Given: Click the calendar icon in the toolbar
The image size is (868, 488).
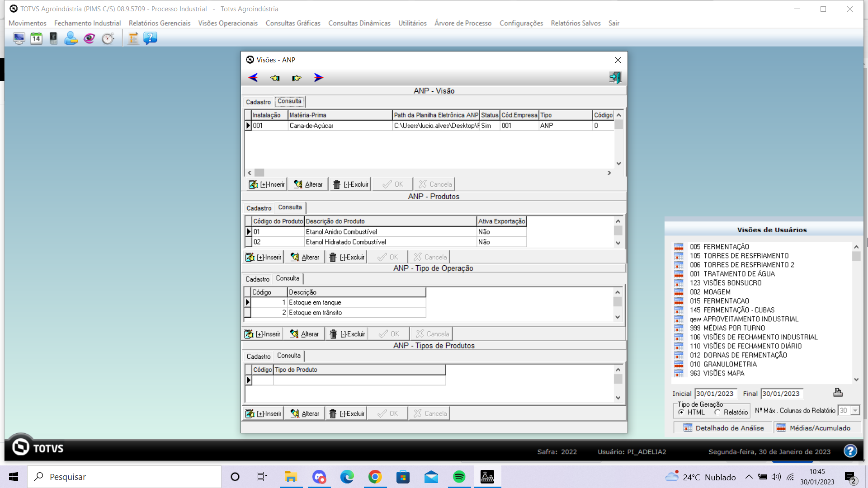Looking at the screenshot, I should (36, 38).
